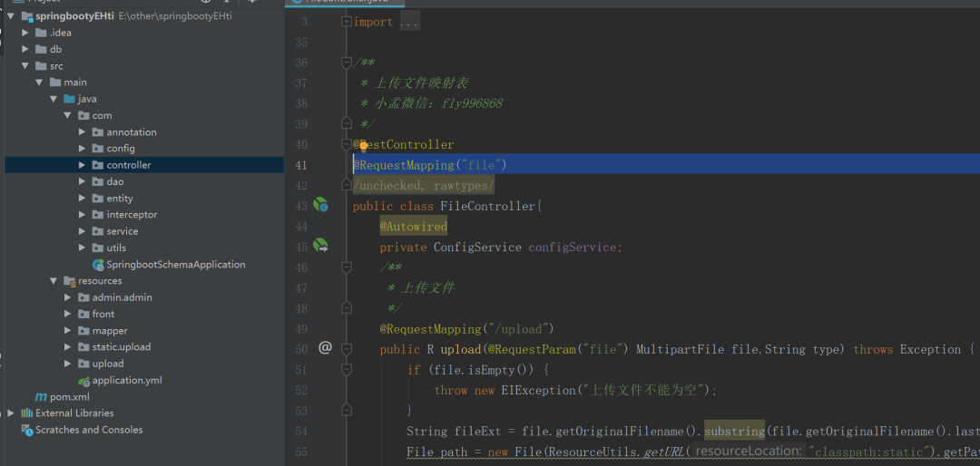Image resolution: width=980 pixels, height=466 pixels.
Task: Click the SpringbootSchemaApplication class icon
Action: (97, 265)
